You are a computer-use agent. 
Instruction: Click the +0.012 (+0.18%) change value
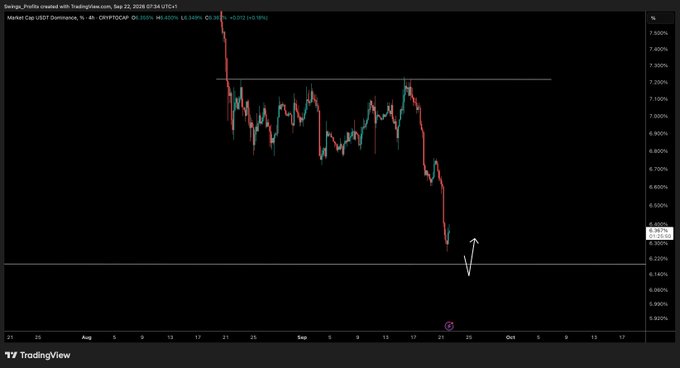[249, 18]
